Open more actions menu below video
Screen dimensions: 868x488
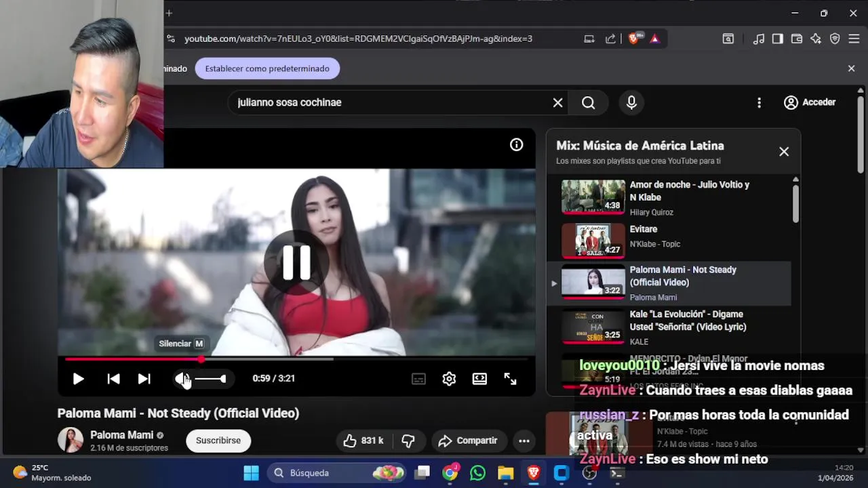click(524, 441)
